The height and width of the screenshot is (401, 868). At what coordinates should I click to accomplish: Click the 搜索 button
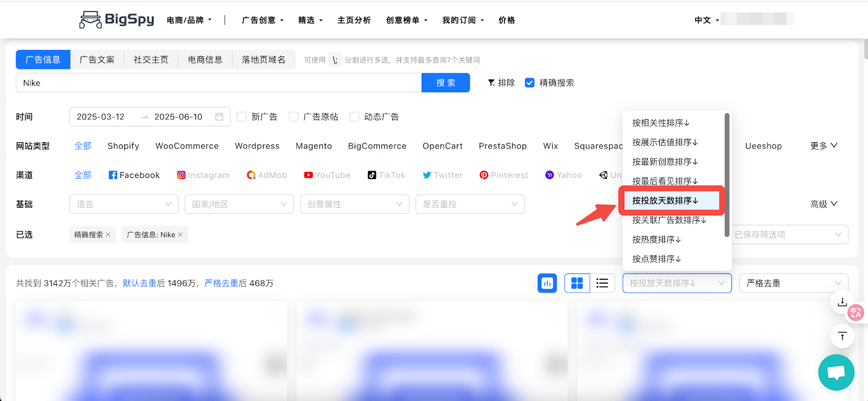coord(445,82)
